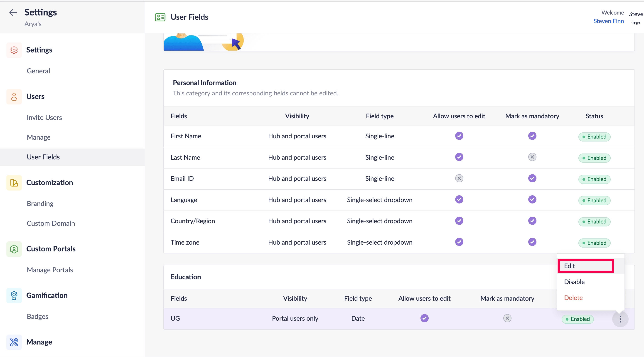This screenshot has width=644, height=357.
Task: Click the Gamification badge icon
Action: tap(14, 295)
